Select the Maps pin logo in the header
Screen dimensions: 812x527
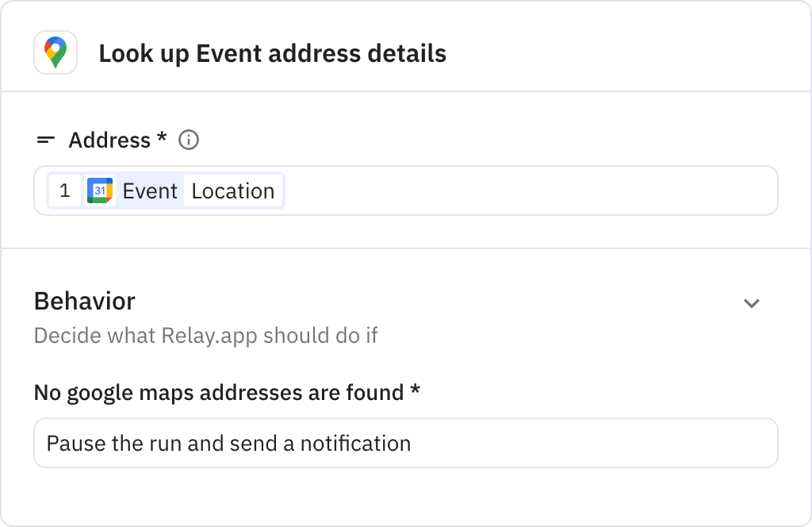point(55,53)
